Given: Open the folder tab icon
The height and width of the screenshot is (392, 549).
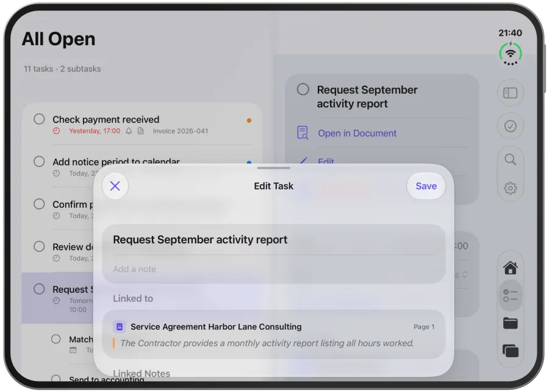Looking at the screenshot, I should (x=510, y=323).
